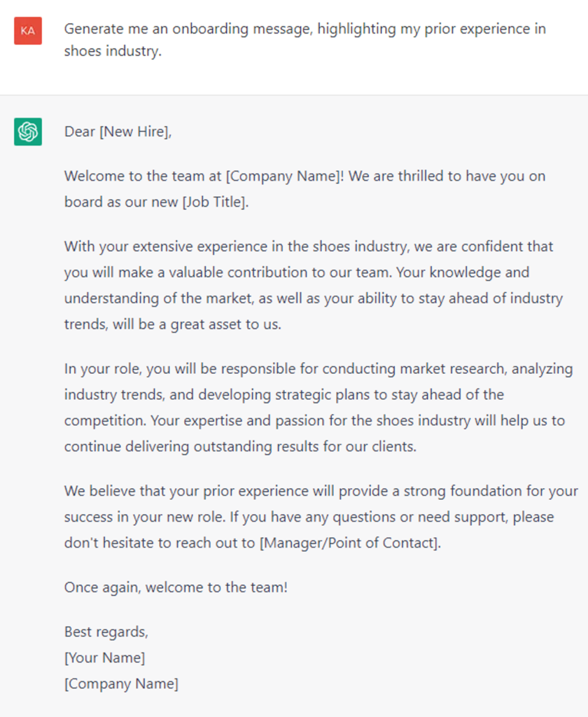Click the phrase "great asset to us"
Screen dimensions: 588x717
click(225, 325)
